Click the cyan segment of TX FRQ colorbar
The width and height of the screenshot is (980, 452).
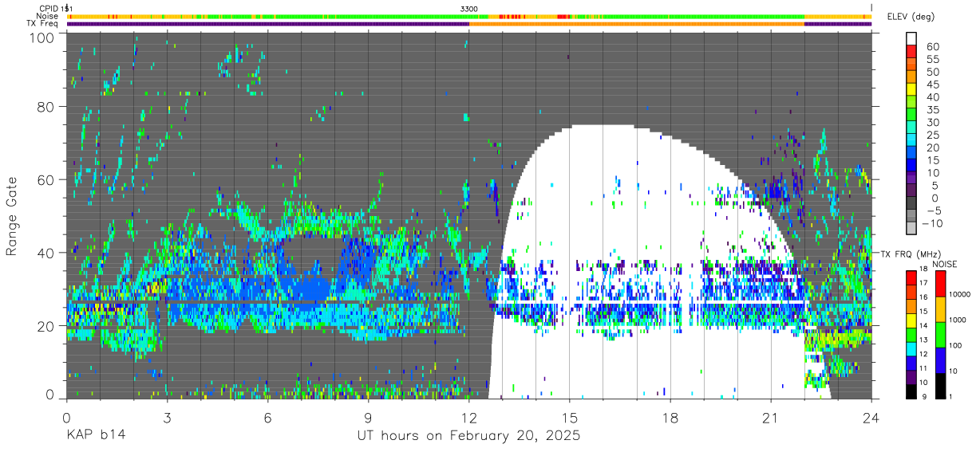click(913, 348)
